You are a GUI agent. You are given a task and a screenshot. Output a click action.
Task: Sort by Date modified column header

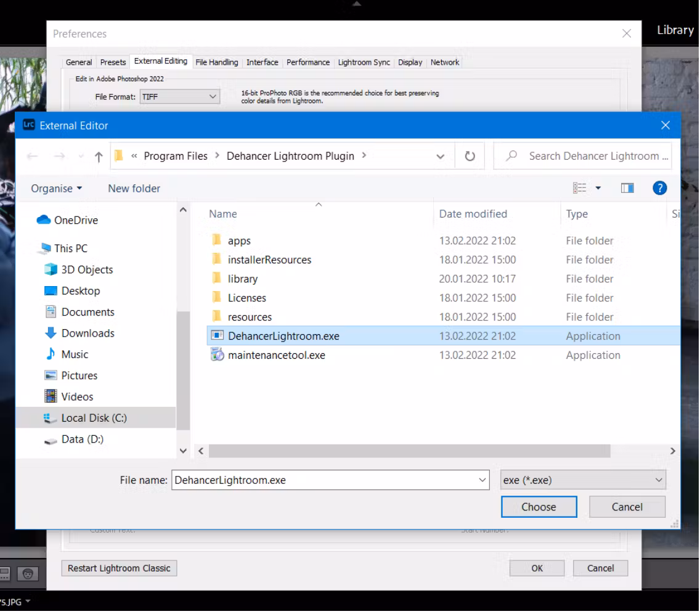tap(473, 214)
